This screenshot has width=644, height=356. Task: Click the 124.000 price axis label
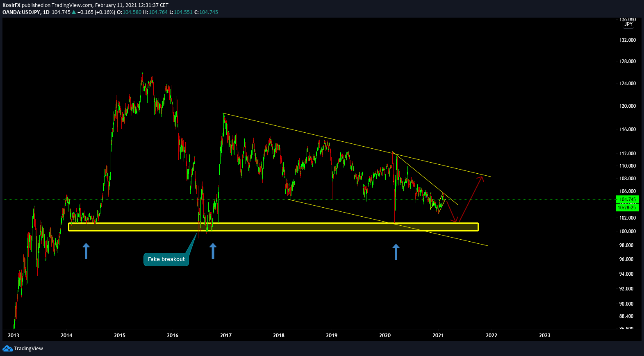(628, 84)
